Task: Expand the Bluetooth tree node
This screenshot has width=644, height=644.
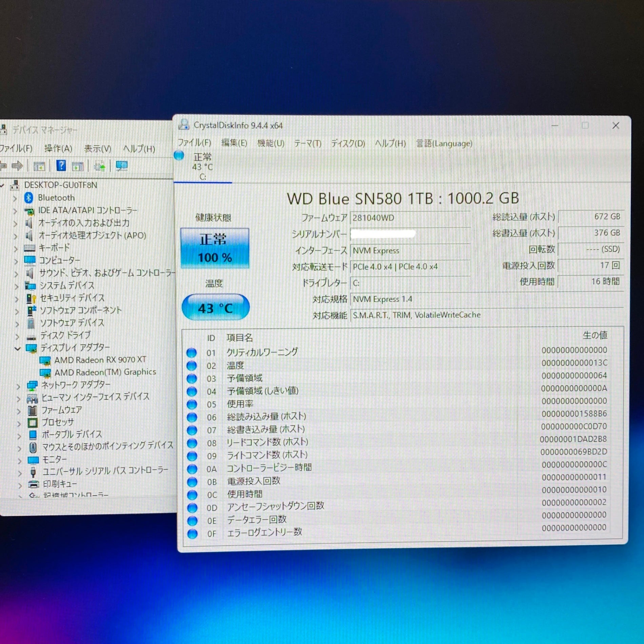Action: click(x=15, y=198)
